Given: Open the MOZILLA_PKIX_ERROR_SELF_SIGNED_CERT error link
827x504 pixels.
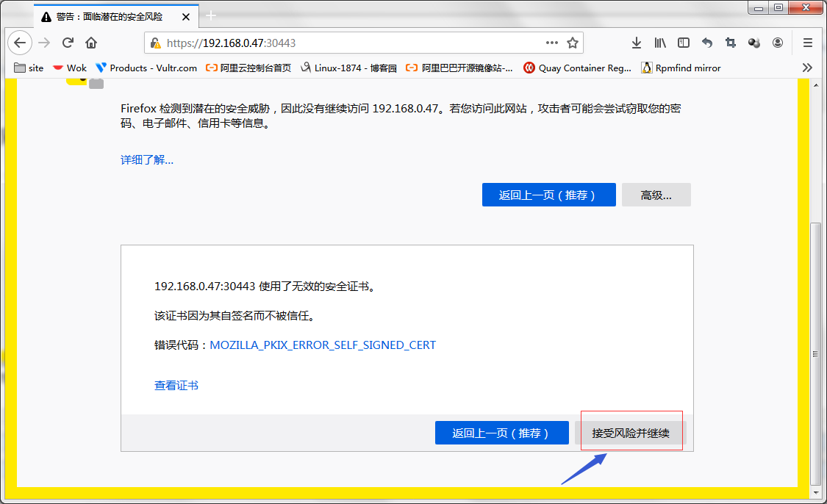Looking at the screenshot, I should click(323, 345).
